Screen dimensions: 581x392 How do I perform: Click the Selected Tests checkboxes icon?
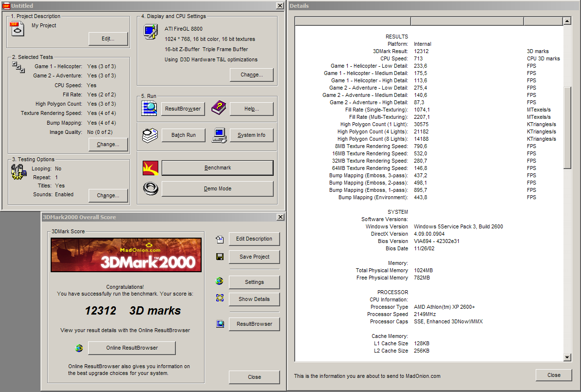[18, 67]
